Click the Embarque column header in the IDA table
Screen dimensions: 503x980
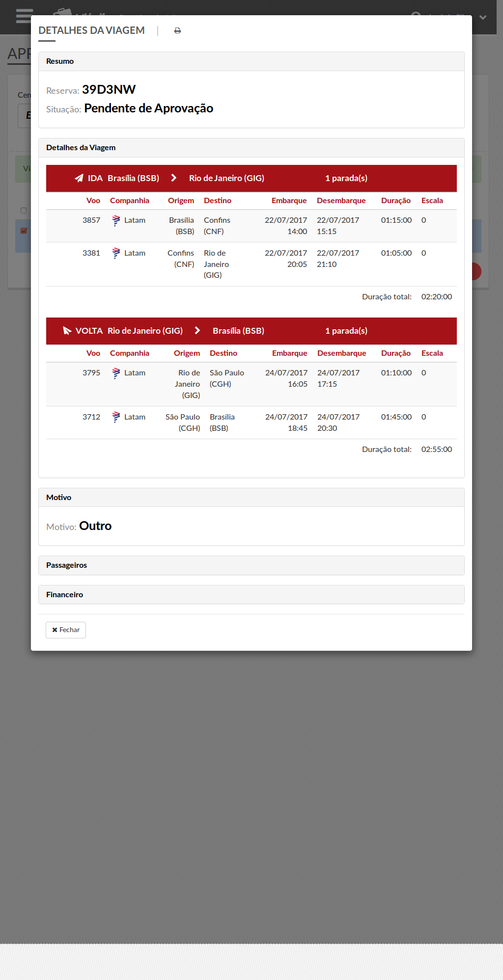(289, 201)
